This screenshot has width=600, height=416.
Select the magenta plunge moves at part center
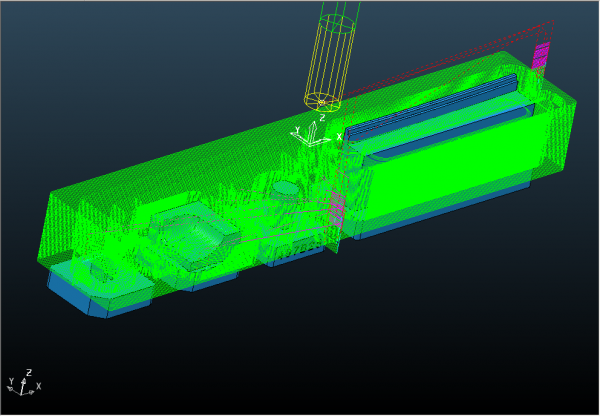click(337, 210)
